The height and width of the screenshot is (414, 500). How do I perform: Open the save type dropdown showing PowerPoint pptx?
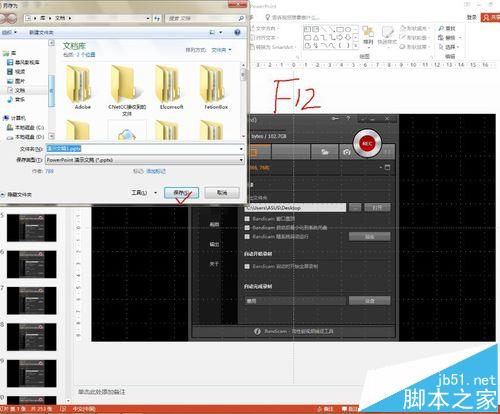click(x=145, y=160)
